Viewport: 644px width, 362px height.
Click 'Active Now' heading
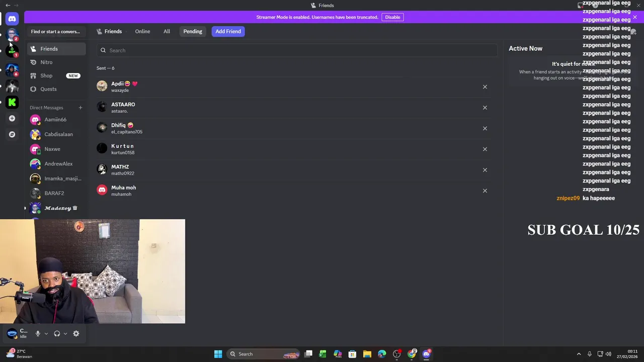(525, 48)
